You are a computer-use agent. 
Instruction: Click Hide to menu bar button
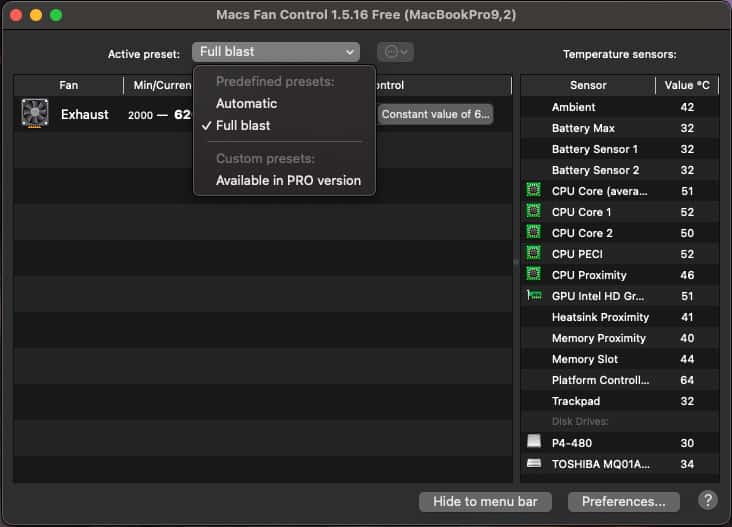tap(485, 501)
